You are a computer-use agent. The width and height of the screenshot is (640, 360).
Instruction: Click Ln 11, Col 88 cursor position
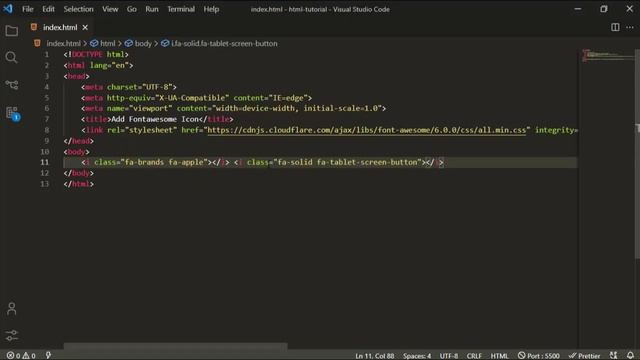click(x=374, y=356)
